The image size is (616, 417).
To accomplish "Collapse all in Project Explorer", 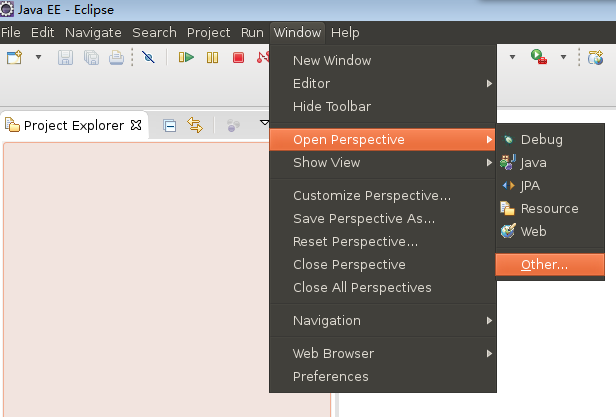I will (x=170, y=126).
